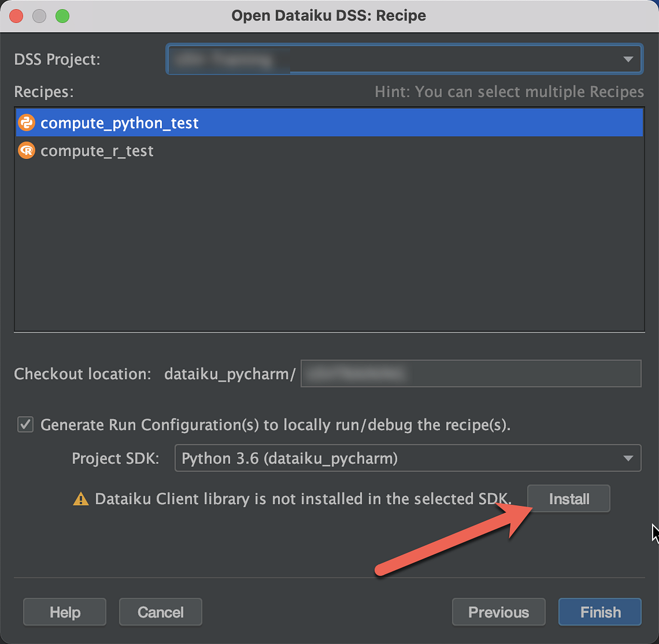Click the Previous button
Viewport: 659px width, 644px height.
[498, 612]
